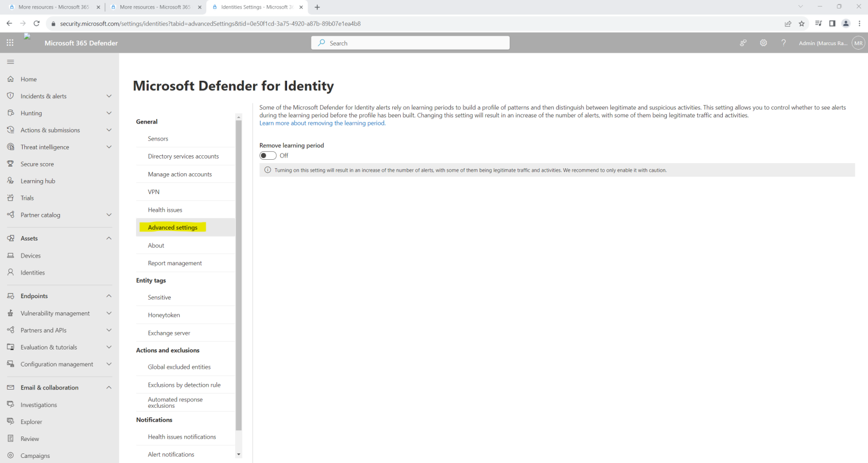The image size is (868, 463).
Task: Open help using the question mark icon
Action: click(783, 42)
